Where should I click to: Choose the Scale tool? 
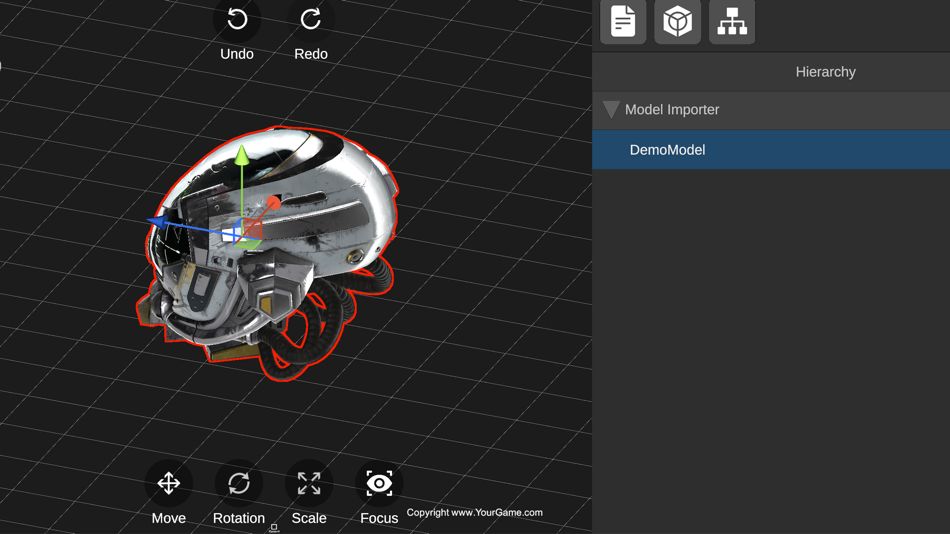pyautogui.click(x=309, y=483)
